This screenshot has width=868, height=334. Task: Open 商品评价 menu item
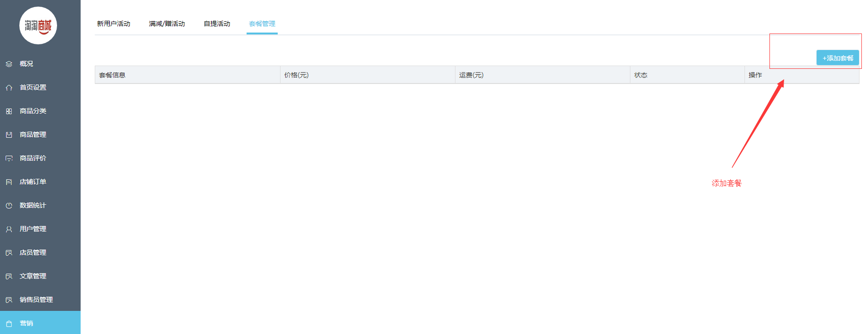[x=40, y=158]
